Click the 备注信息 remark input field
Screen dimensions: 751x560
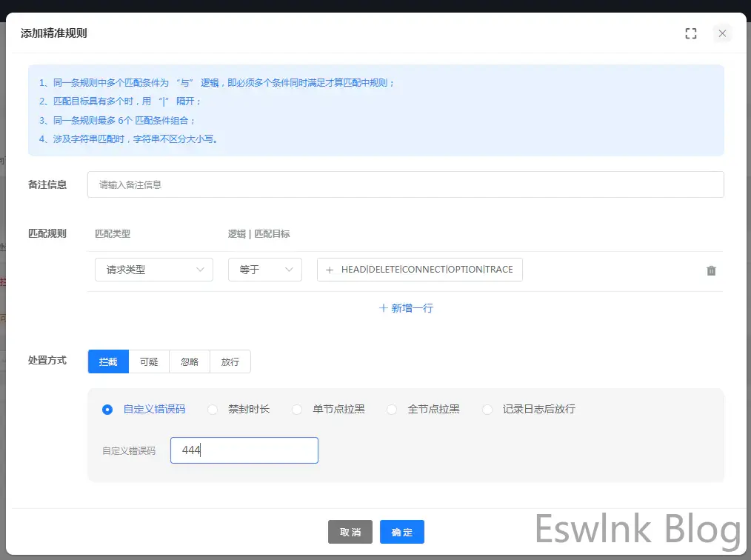405,184
